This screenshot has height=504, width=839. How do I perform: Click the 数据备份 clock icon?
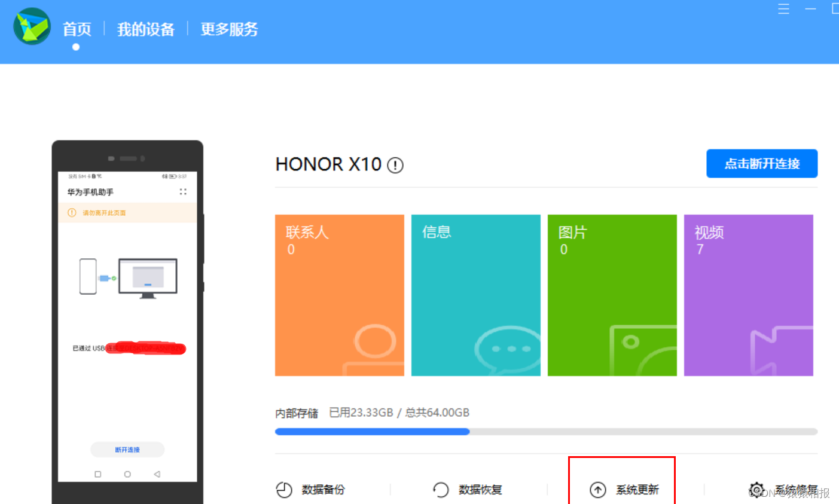[x=284, y=490]
